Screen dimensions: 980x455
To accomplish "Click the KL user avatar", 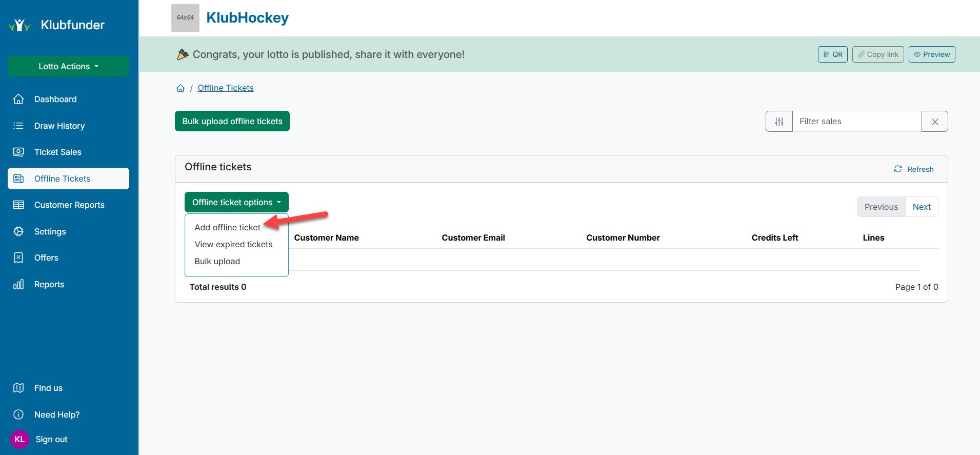I will (19, 439).
